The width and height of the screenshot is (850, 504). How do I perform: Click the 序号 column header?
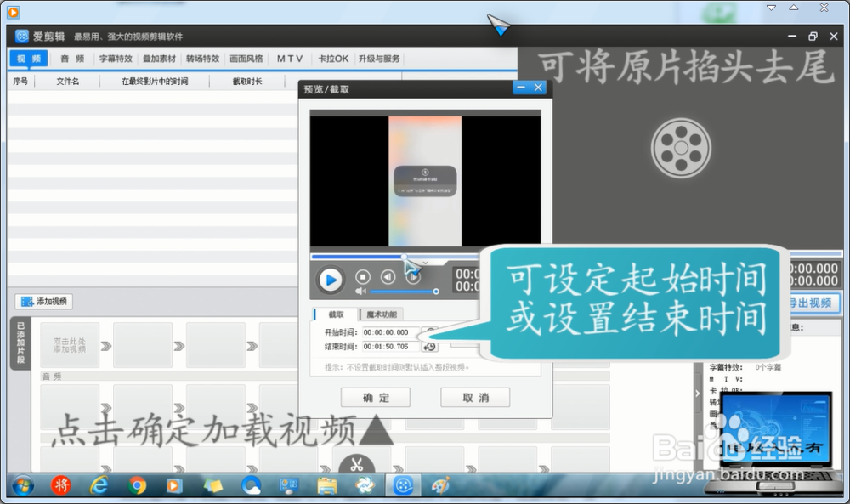click(x=20, y=82)
